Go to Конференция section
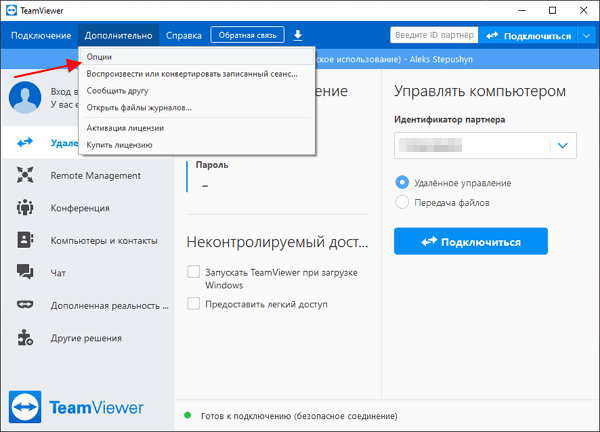Image resolution: width=600 pixels, height=432 pixels. coord(88,208)
